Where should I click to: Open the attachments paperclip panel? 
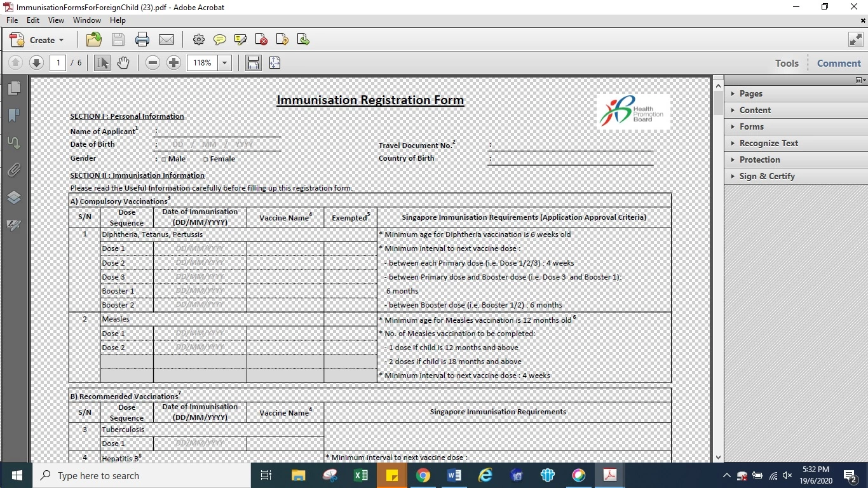(14, 170)
